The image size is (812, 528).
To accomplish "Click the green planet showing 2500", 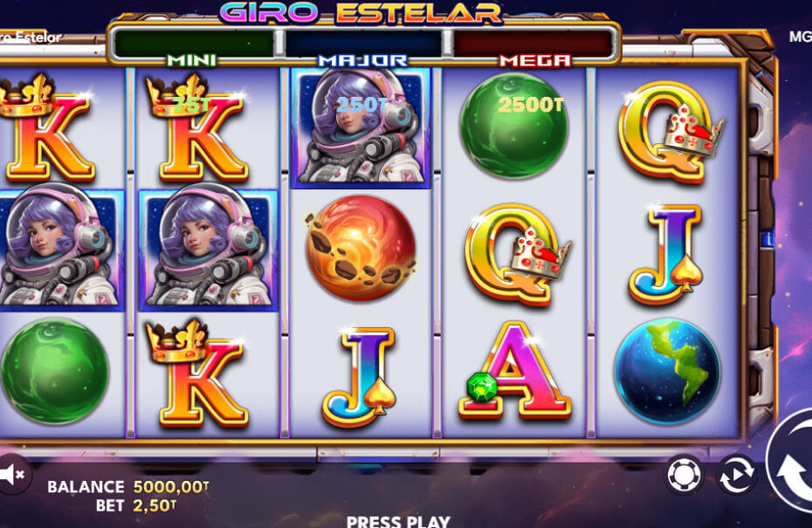I will (x=513, y=126).
